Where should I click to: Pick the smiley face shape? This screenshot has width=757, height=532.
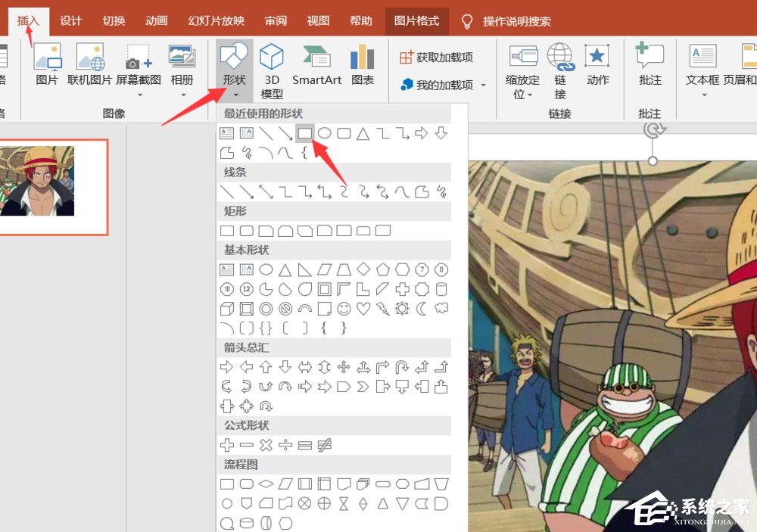pos(344,309)
